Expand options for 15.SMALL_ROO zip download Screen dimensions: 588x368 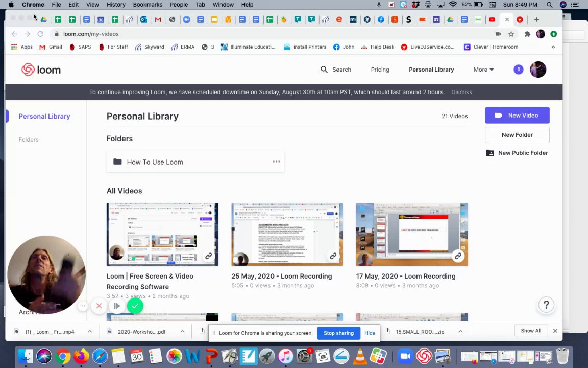pyautogui.click(x=460, y=331)
